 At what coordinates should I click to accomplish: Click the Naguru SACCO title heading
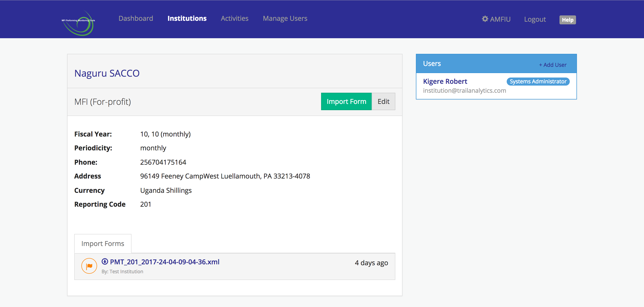[x=107, y=73]
